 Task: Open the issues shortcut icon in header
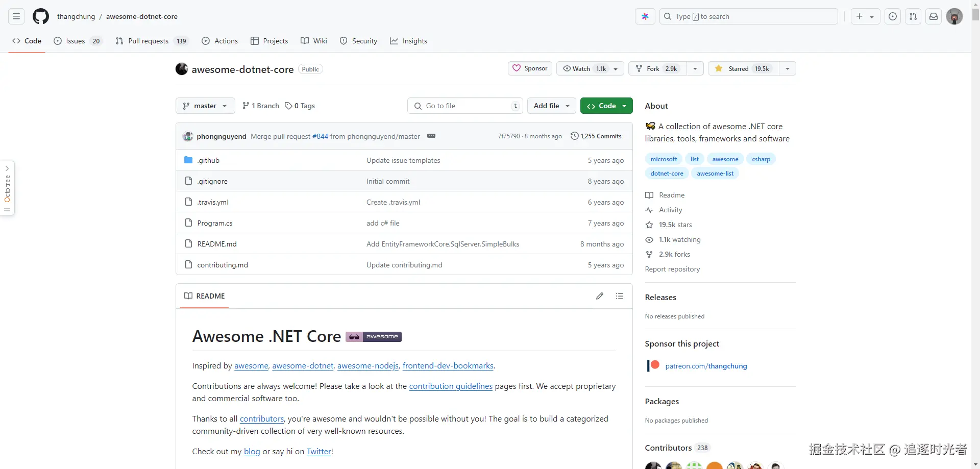pos(893,16)
